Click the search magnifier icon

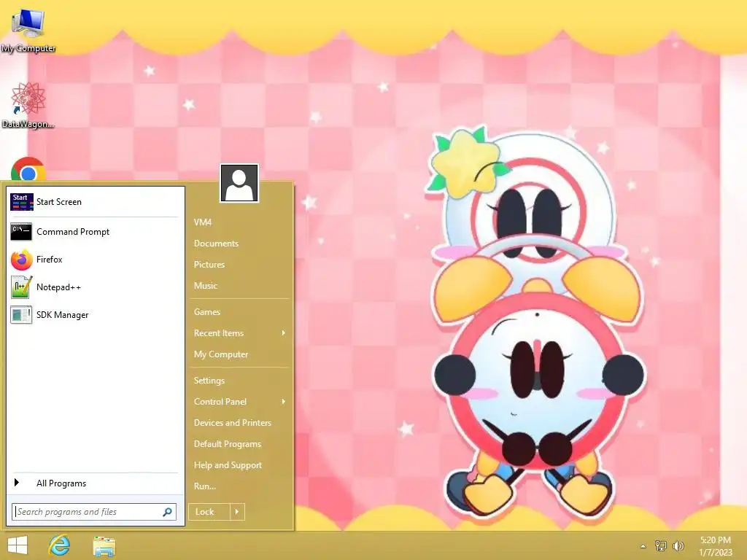167,512
